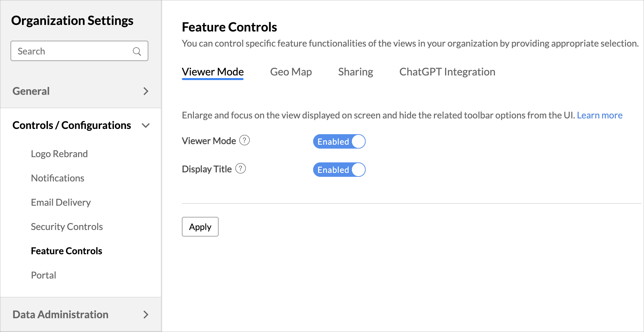Open Logo Rebrand settings
This screenshot has width=644, height=332.
click(x=59, y=154)
